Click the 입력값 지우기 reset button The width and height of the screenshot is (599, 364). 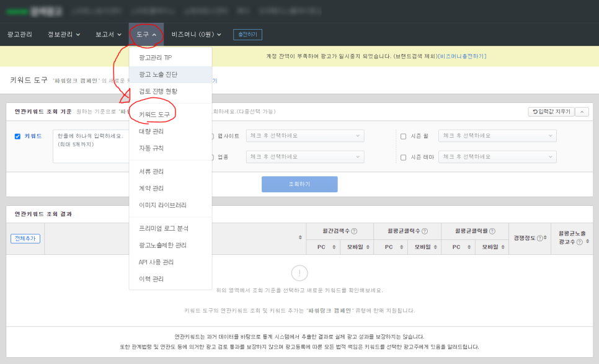pyautogui.click(x=551, y=112)
